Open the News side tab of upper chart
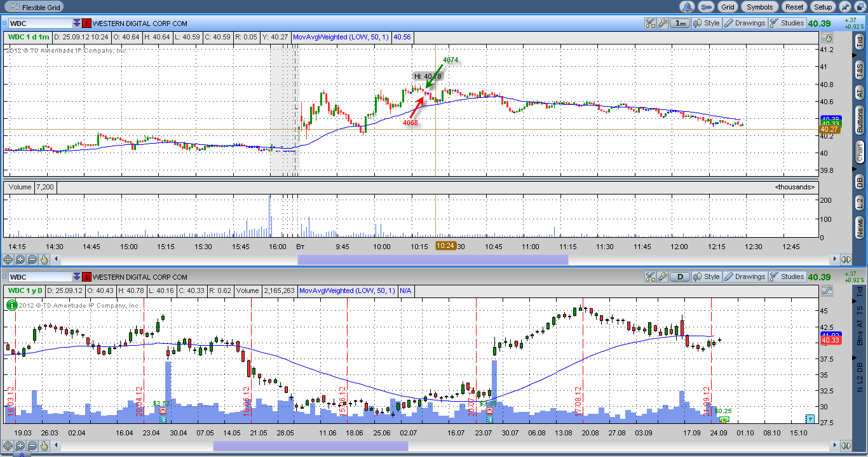This screenshot has height=457, width=868. coord(860,226)
